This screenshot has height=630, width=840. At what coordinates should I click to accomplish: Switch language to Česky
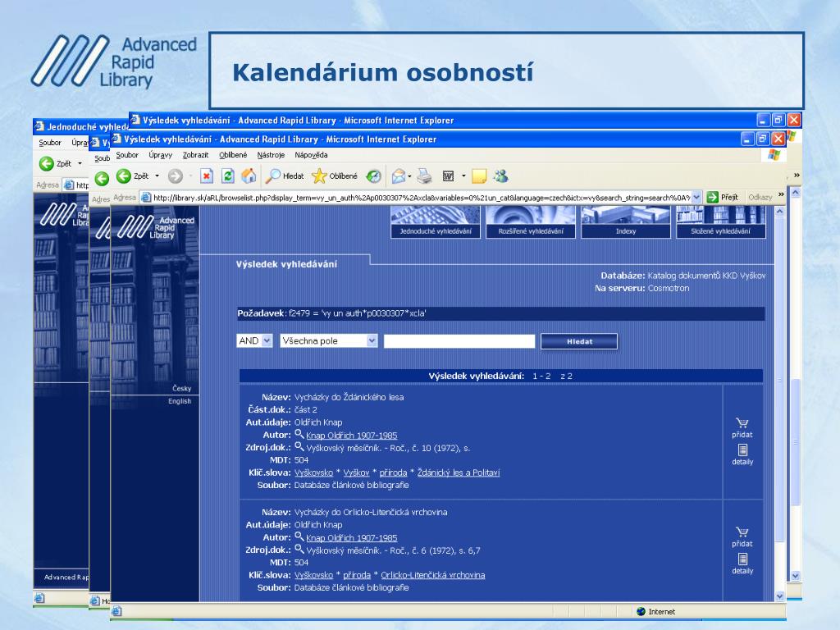(181, 388)
